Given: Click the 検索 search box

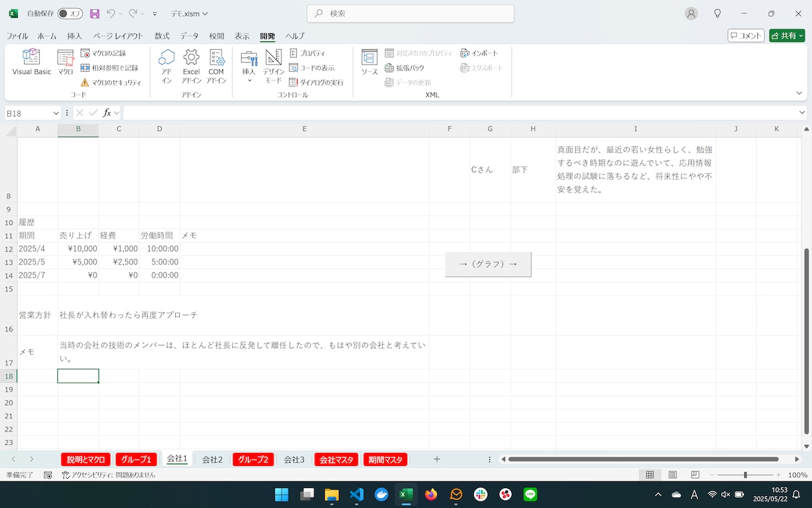Looking at the screenshot, I should (x=410, y=13).
